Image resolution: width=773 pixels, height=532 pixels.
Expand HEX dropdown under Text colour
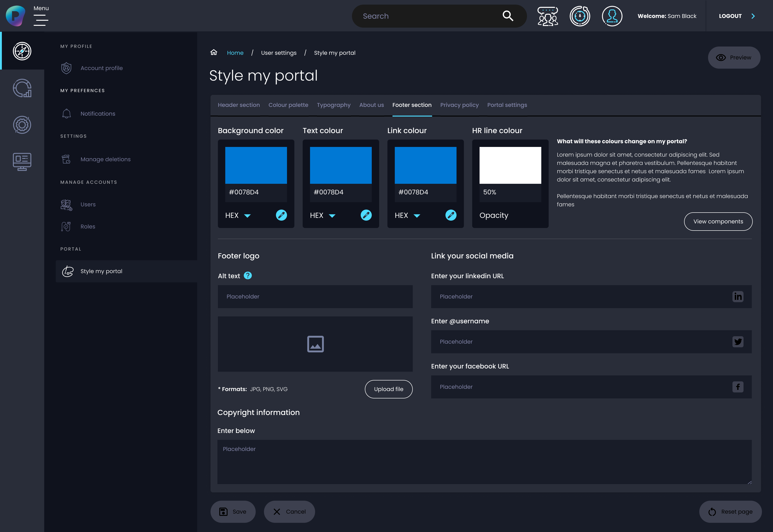click(332, 216)
